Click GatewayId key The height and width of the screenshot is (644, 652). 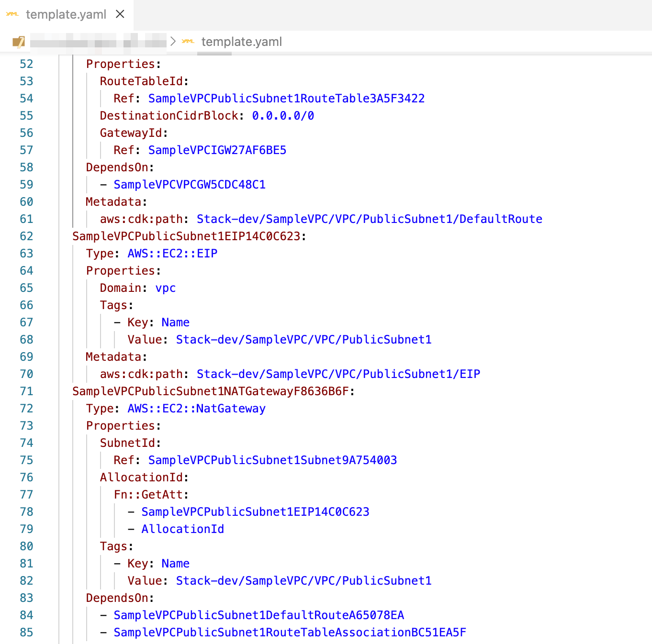(131, 133)
